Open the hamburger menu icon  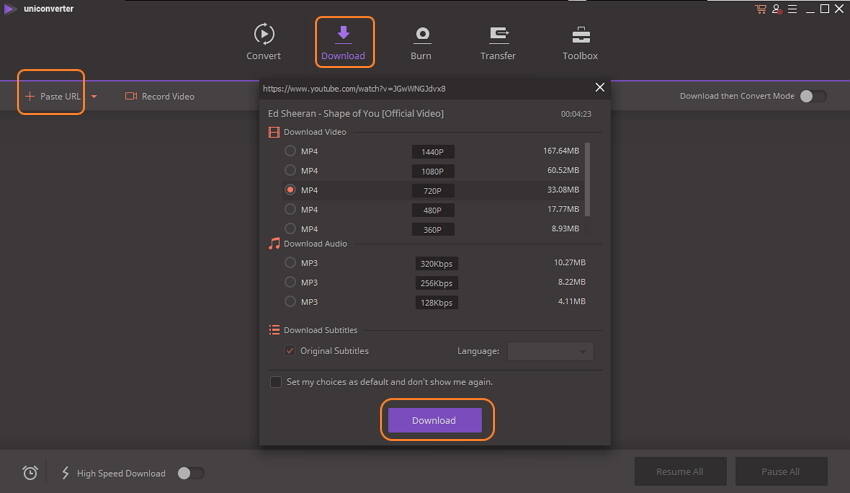[792, 9]
